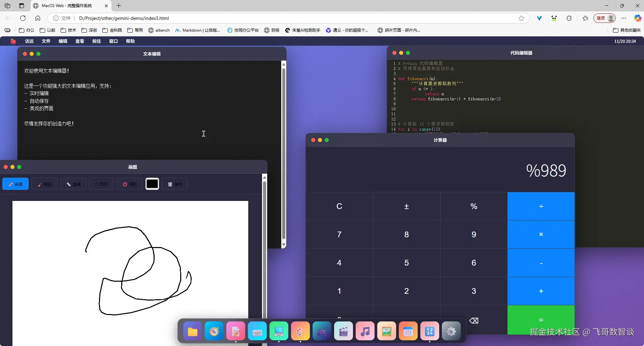The image size is (644, 346).
Task: Expand the 编辑 menu in menu bar
Action: tap(63, 41)
